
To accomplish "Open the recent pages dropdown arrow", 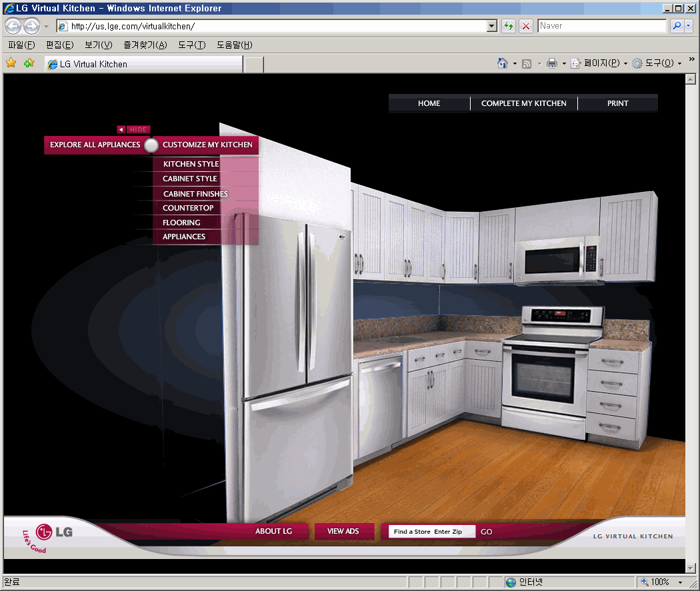I will pos(46,26).
